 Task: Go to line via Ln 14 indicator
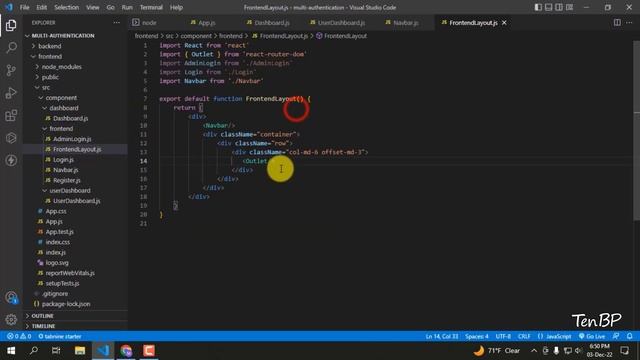pos(442,336)
